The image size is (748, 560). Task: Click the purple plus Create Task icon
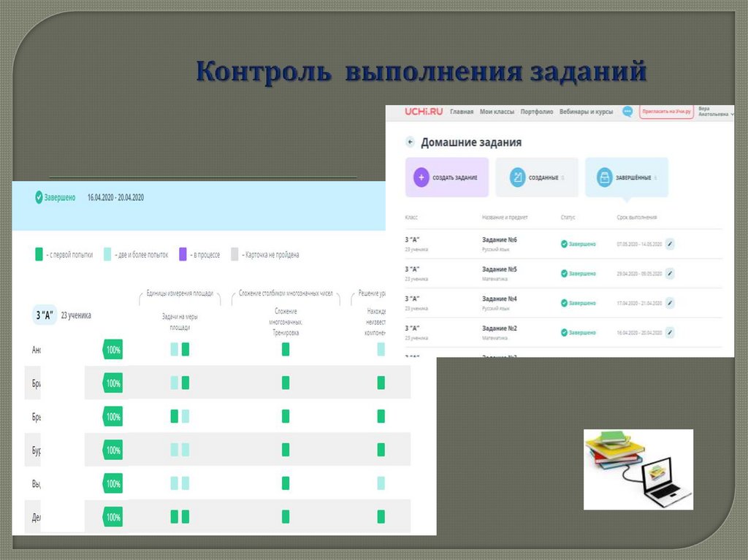421,177
